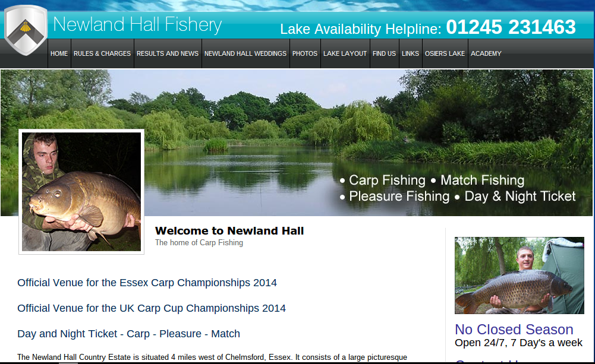Open the PHOTOS page
Viewport: 595px width, 364px height.
pos(305,53)
